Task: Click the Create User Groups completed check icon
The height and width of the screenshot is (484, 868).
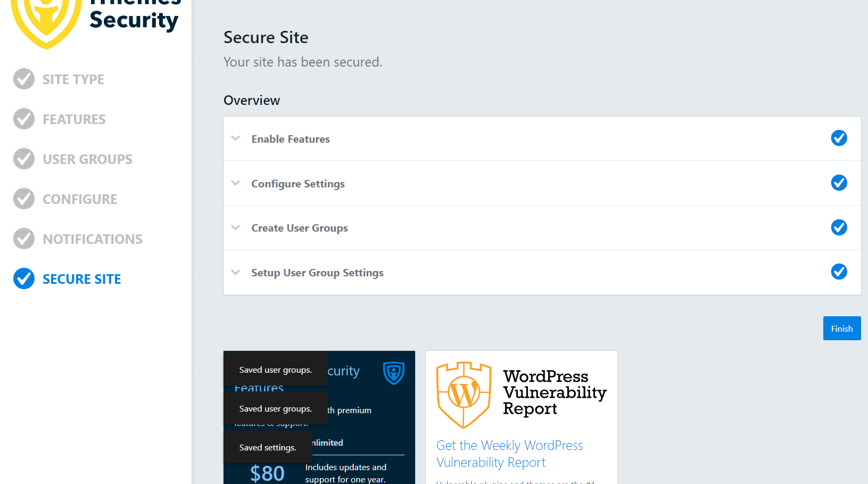Action: (x=839, y=227)
